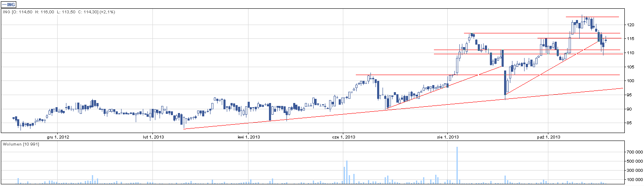Click the lut 1, 2013 date label
644x186 pixels.
153,137
